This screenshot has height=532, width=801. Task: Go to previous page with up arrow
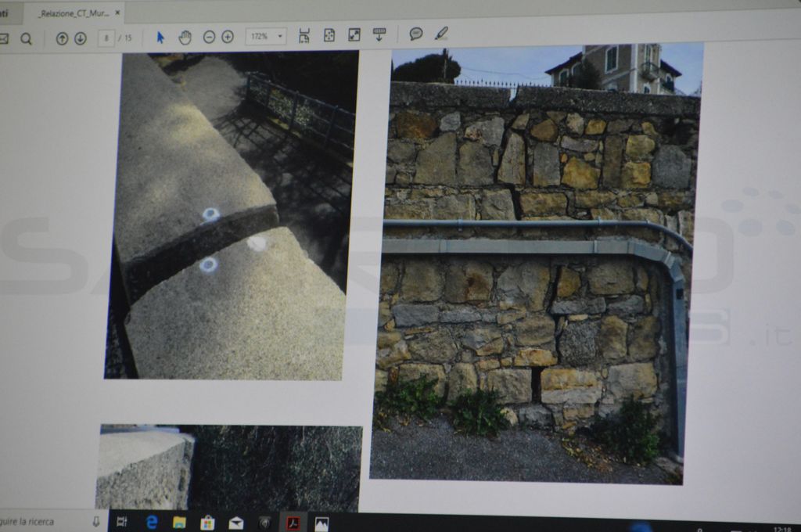point(62,38)
